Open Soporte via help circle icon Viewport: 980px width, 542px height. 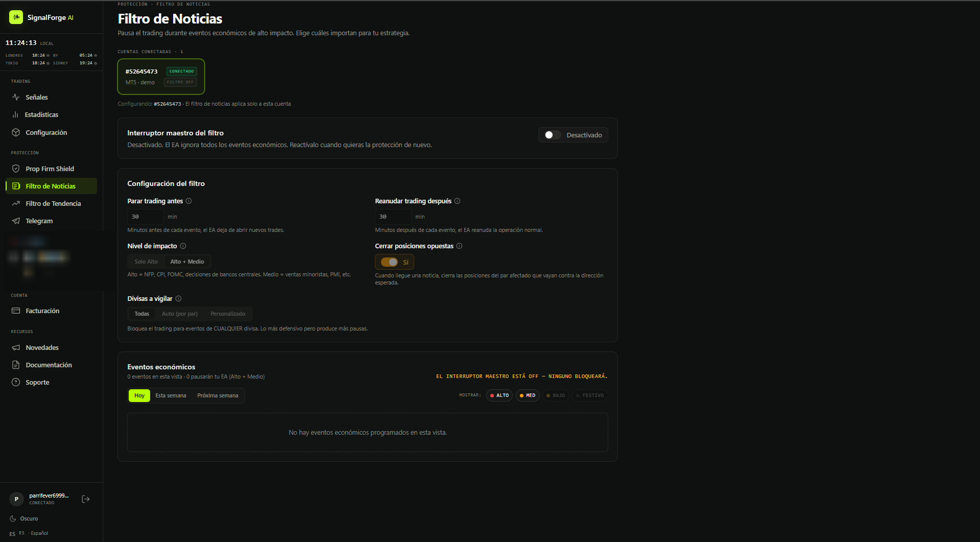pyautogui.click(x=16, y=382)
